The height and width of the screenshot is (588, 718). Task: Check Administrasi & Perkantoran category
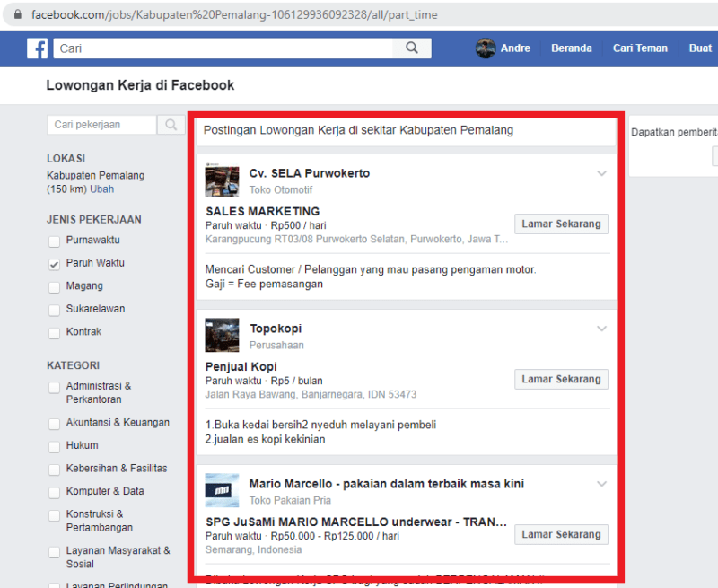54,388
